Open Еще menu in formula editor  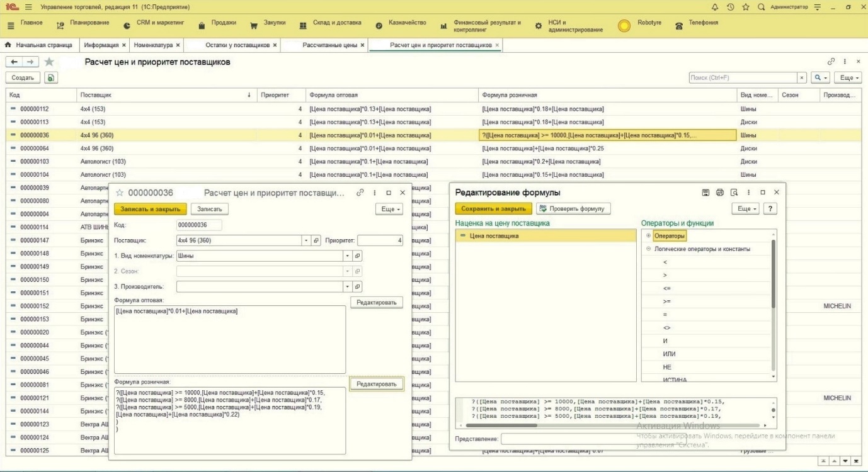click(746, 208)
